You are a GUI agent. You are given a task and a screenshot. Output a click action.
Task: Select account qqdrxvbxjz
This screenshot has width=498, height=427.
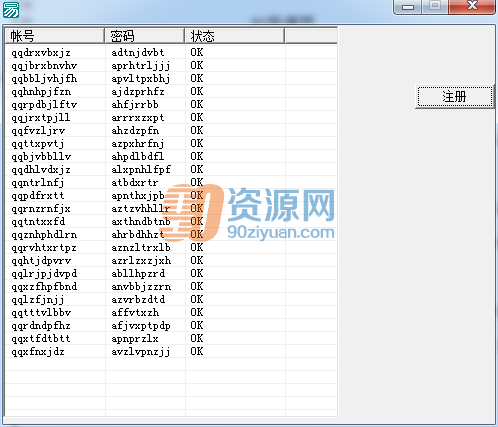pyautogui.click(x=41, y=53)
